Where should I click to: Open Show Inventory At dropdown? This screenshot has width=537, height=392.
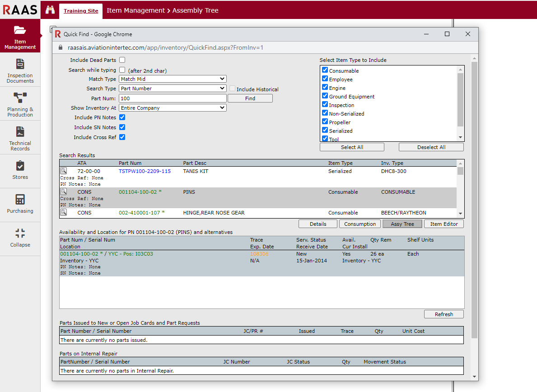pyautogui.click(x=173, y=108)
